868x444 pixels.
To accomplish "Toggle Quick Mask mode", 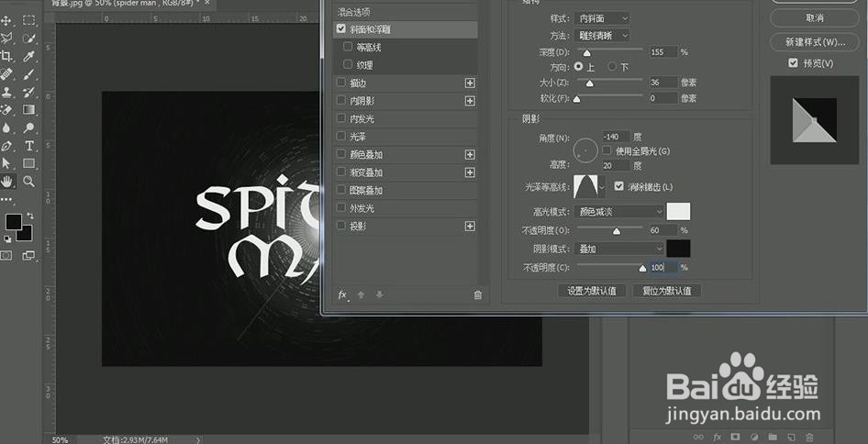I will 6,255.
